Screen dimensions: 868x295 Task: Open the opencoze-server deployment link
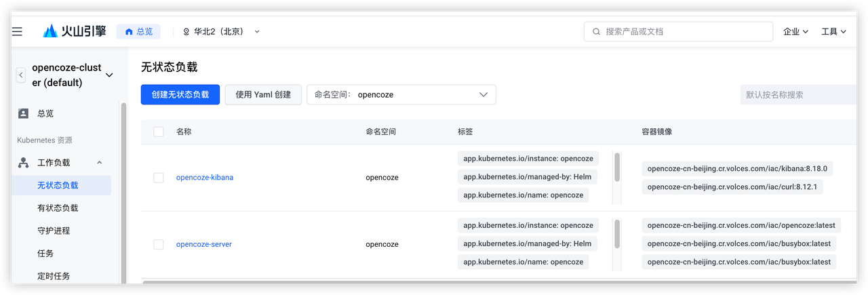click(203, 244)
